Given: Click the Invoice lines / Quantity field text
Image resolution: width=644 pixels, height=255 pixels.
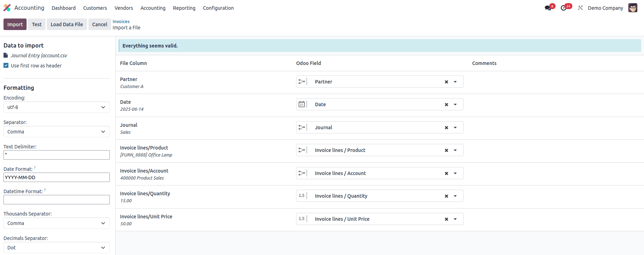Looking at the screenshot, I should coord(341,196).
